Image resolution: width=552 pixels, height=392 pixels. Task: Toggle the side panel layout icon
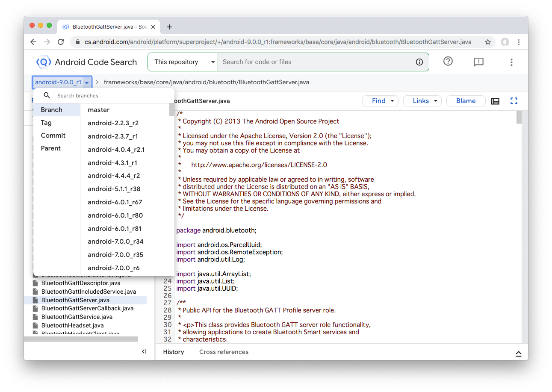(495, 101)
